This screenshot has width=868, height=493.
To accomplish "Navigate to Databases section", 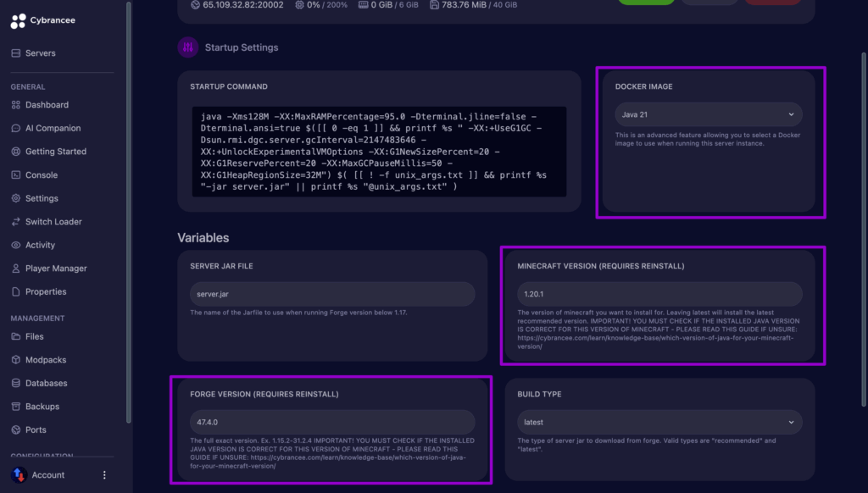I will [46, 384].
